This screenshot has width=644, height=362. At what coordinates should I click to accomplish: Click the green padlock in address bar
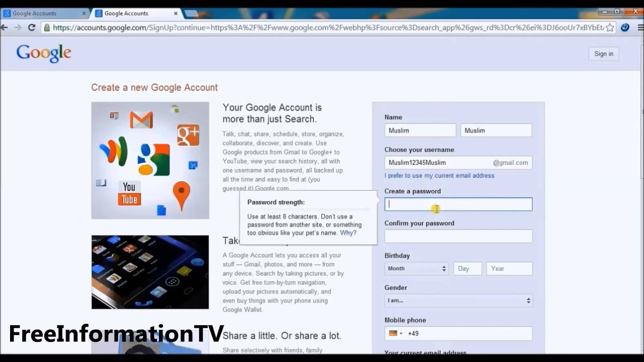pyautogui.click(x=47, y=28)
